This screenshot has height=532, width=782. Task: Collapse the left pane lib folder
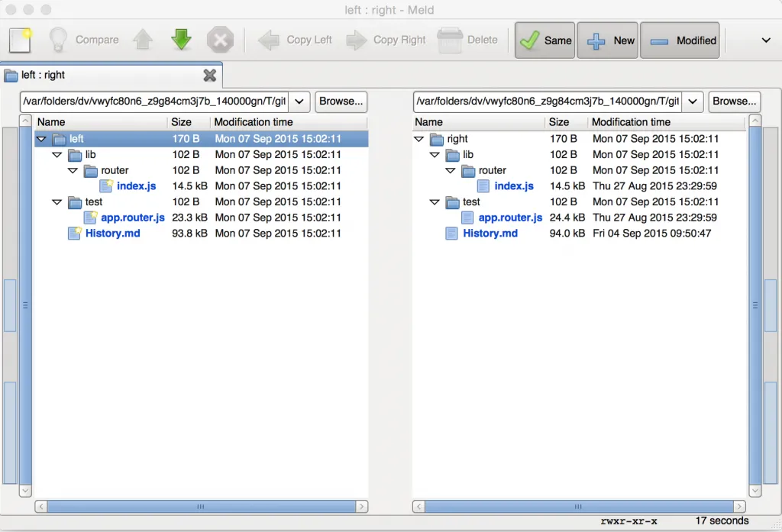[57, 155]
